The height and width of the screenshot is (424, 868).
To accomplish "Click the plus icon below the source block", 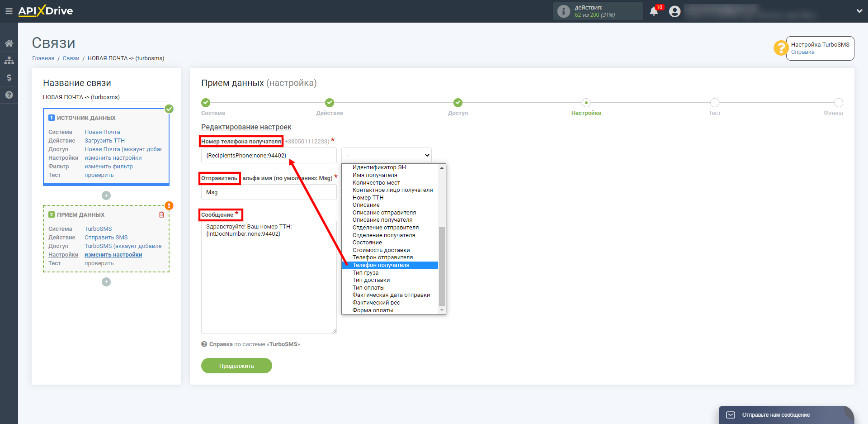I will coord(106,195).
